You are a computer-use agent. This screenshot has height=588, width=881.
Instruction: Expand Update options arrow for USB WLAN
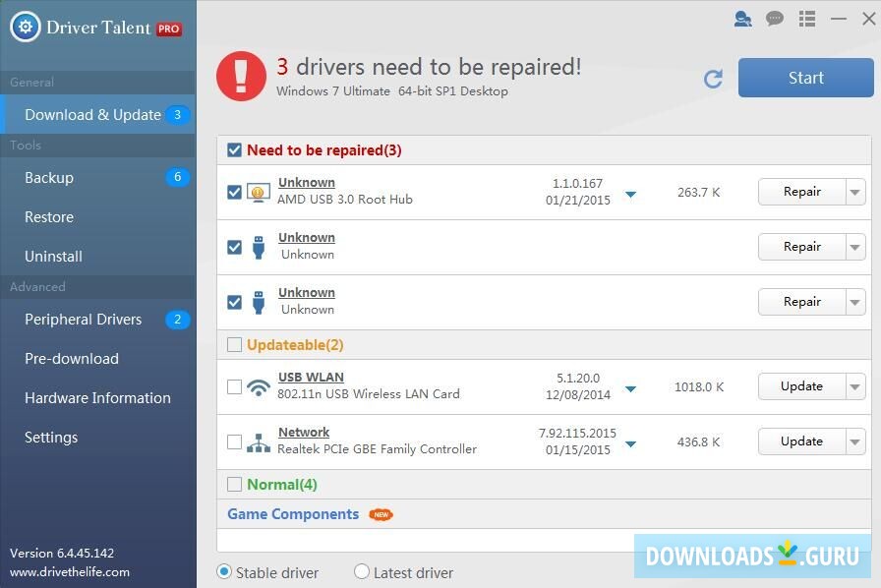pos(855,386)
